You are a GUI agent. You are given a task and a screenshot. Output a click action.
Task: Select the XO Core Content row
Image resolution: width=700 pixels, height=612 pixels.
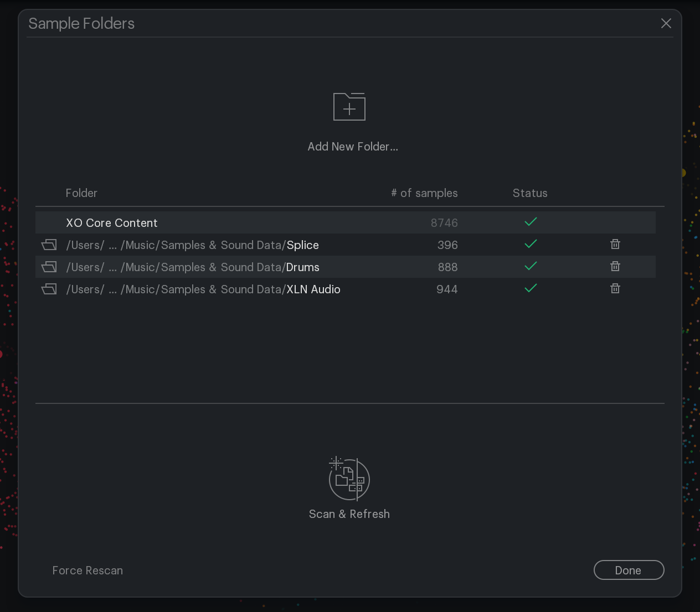point(346,222)
